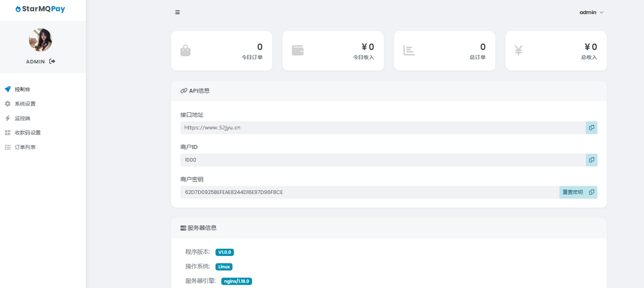644x288 pixels.
Task: Click the shopping bag icon for 今日订单
Action: [185, 50]
